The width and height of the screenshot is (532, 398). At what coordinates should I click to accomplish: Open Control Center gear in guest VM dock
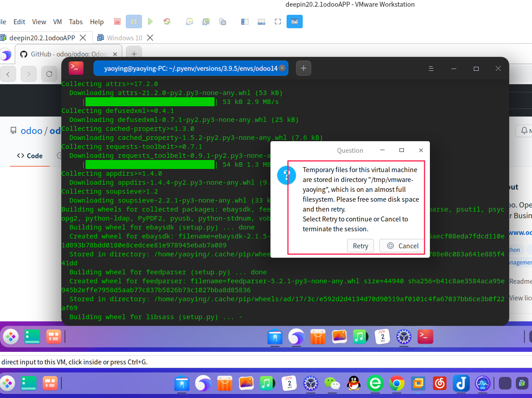coord(404,337)
